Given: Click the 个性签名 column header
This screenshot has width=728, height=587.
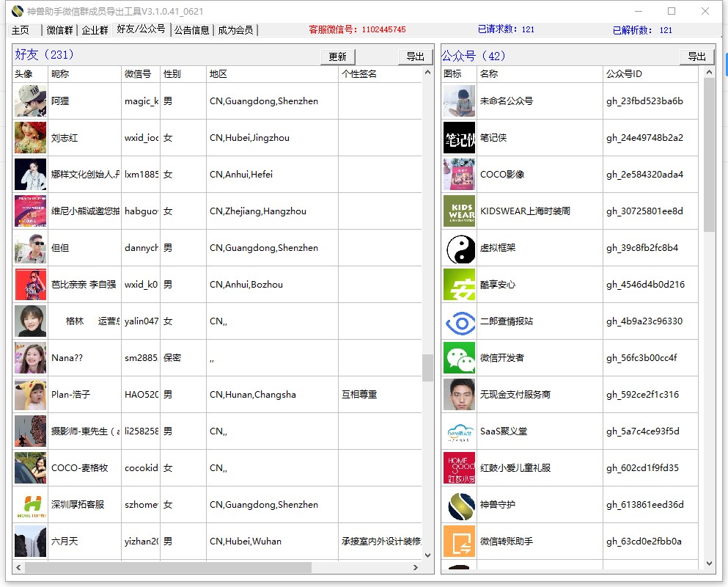Looking at the screenshot, I should 380,74.
